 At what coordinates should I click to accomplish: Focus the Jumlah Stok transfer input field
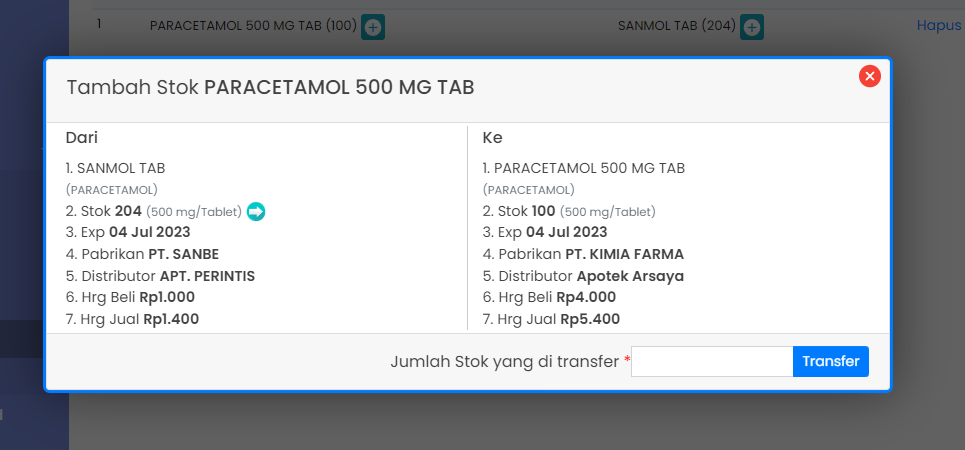[712, 361]
